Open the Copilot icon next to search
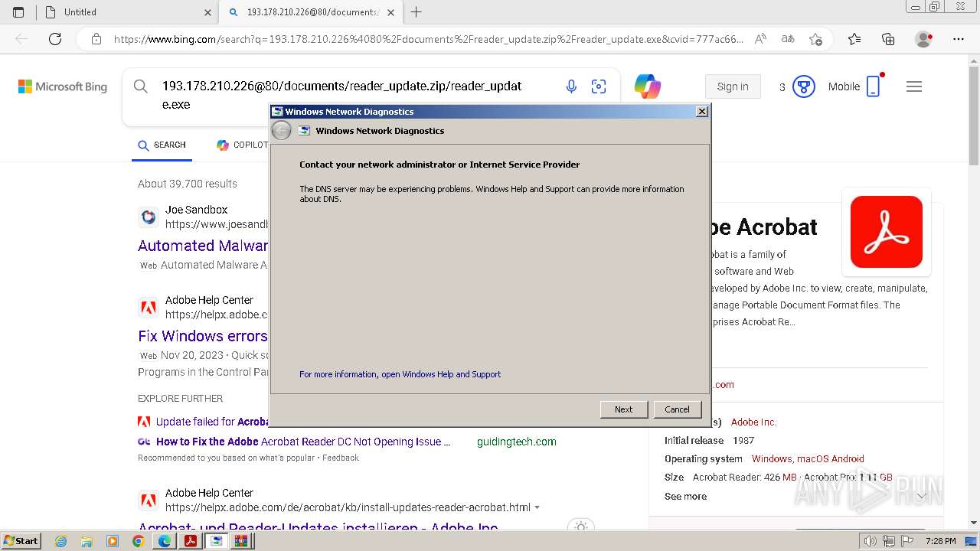 (x=648, y=86)
